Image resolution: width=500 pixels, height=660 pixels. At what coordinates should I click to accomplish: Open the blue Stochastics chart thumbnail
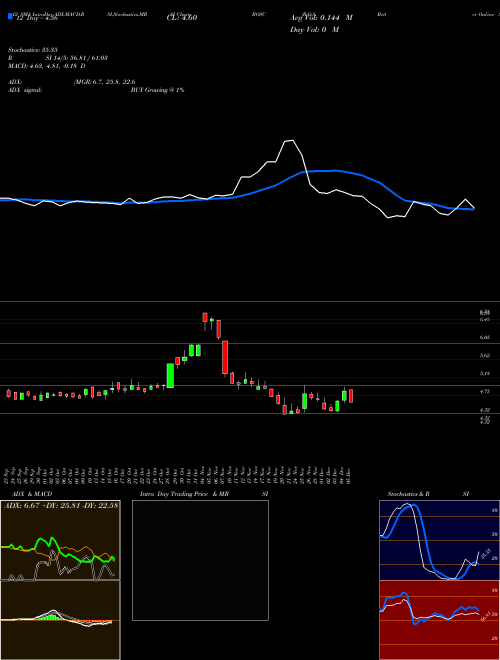click(x=439, y=540)
